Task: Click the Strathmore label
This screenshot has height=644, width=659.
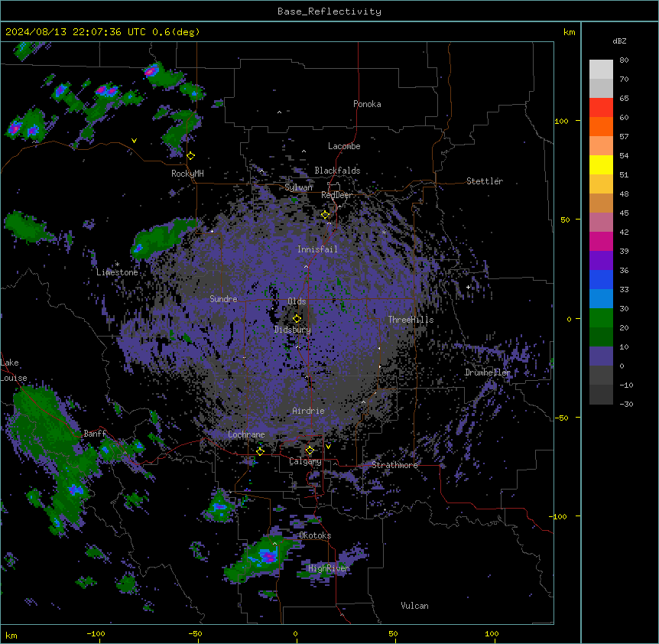Action: point(394,465)
